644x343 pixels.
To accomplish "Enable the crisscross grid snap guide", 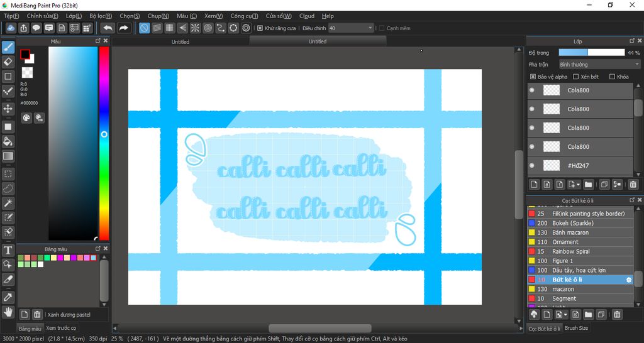I will [170, 28].
